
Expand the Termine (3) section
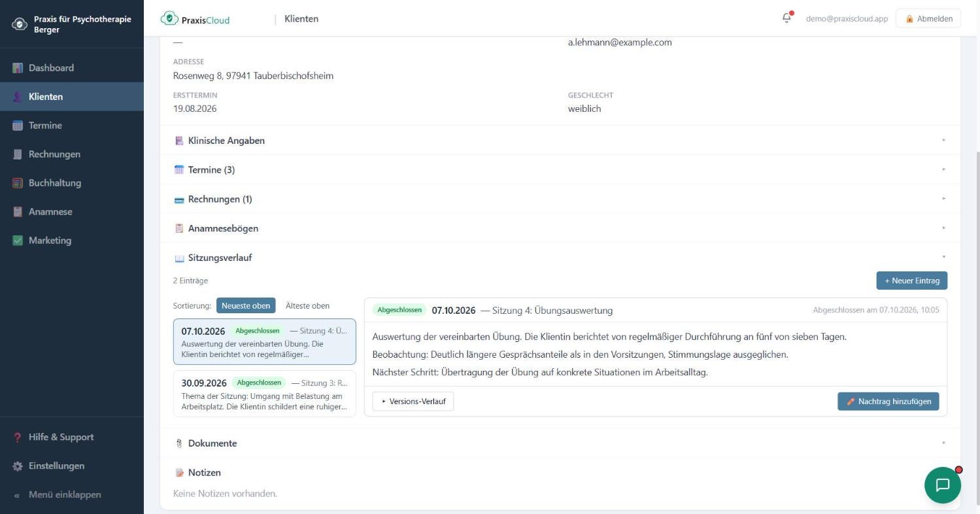click(560, 169)
